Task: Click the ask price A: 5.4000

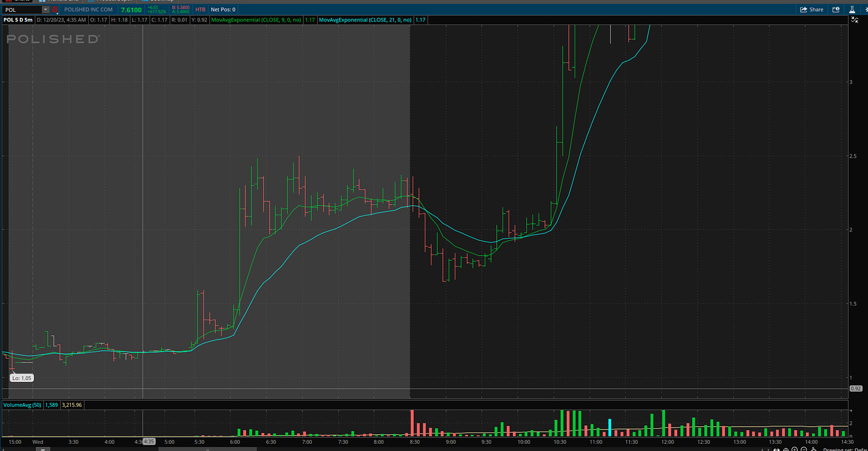Action: (x=181, y=12)
